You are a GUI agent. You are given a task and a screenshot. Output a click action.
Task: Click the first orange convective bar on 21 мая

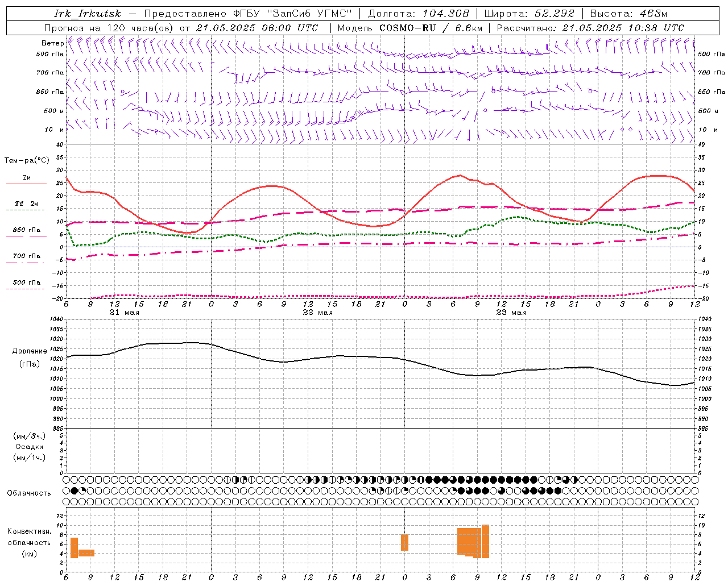(74, 547)
